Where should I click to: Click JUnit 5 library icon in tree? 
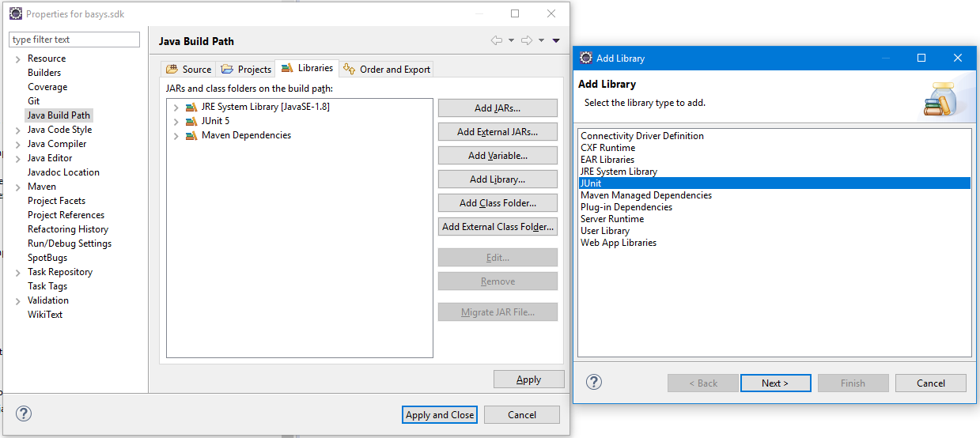(191, 121)
